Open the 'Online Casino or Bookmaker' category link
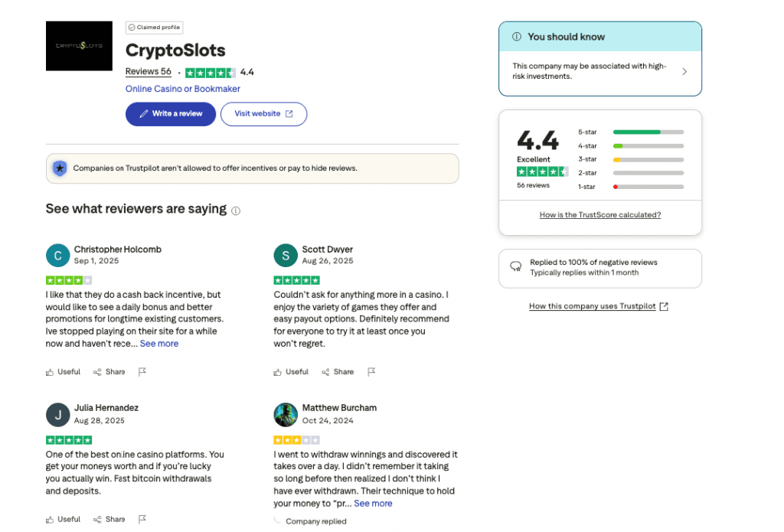The image size is (784, 532). click(x=183, y=89)
